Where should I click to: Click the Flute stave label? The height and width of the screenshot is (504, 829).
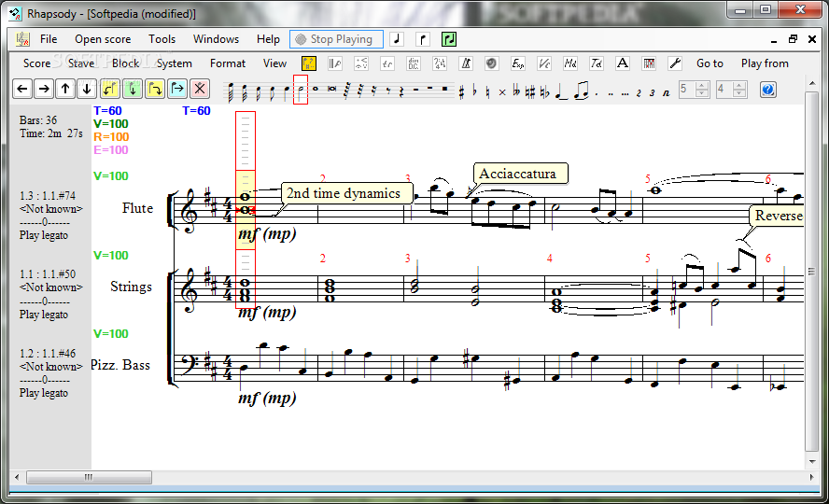[x=137, y=208]
